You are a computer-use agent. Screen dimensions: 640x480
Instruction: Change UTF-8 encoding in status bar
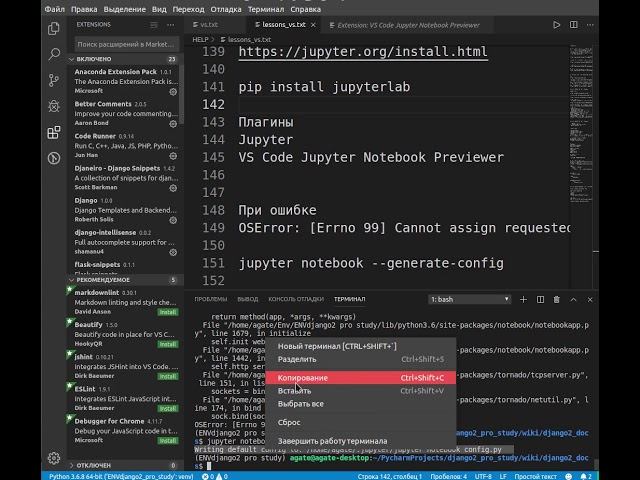483,476
